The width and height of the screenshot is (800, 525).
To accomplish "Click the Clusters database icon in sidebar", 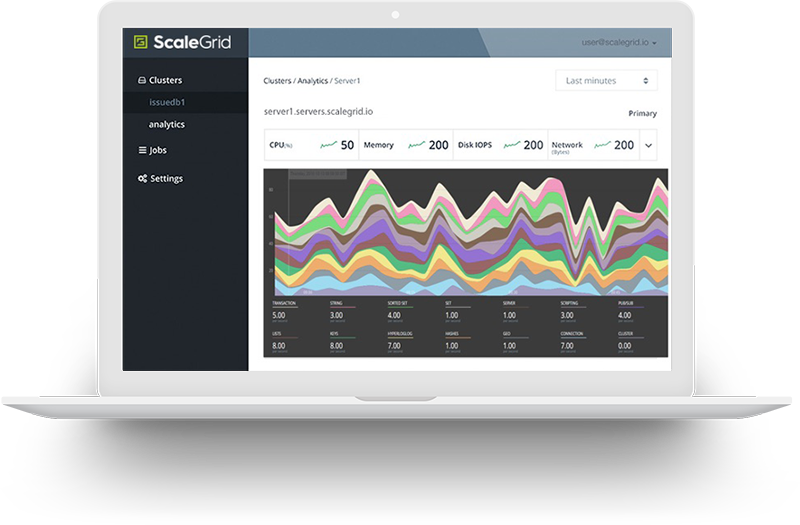I will (x=142, y=80).
